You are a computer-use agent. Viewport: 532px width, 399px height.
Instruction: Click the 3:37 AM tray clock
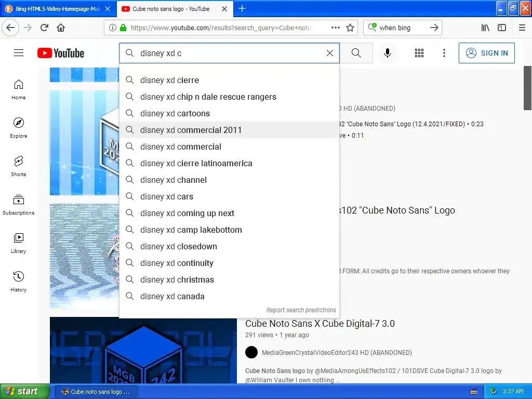click(513, 391)
